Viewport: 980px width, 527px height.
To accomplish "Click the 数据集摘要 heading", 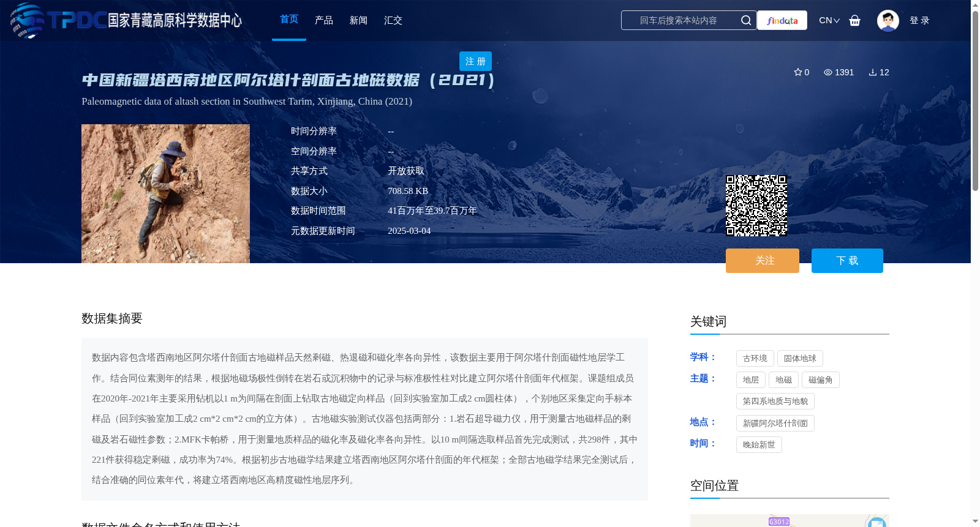I will click(x=112, y=318).
